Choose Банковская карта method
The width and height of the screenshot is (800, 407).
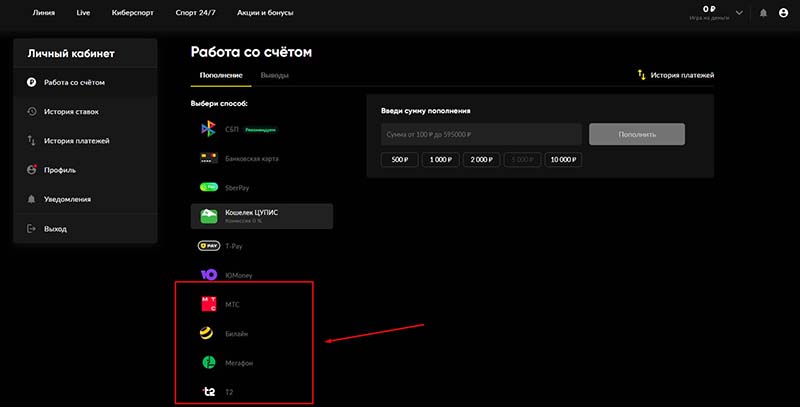[x=262, y=159]
